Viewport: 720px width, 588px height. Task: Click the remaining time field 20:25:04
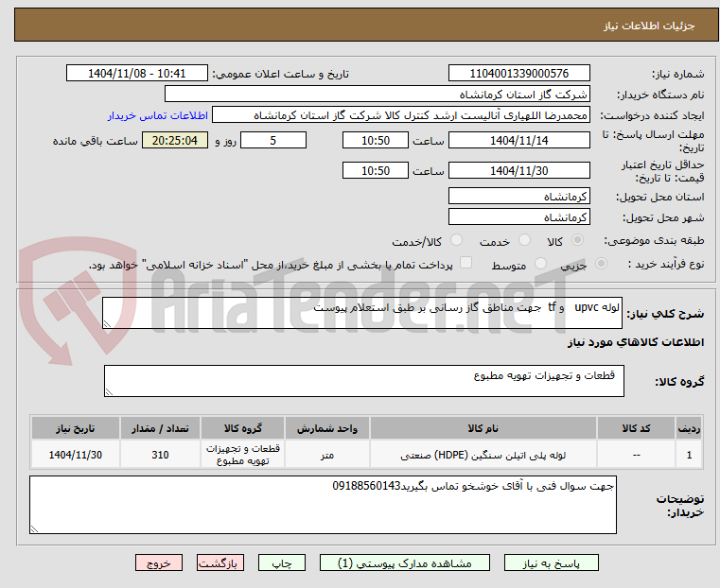[175, 140]
